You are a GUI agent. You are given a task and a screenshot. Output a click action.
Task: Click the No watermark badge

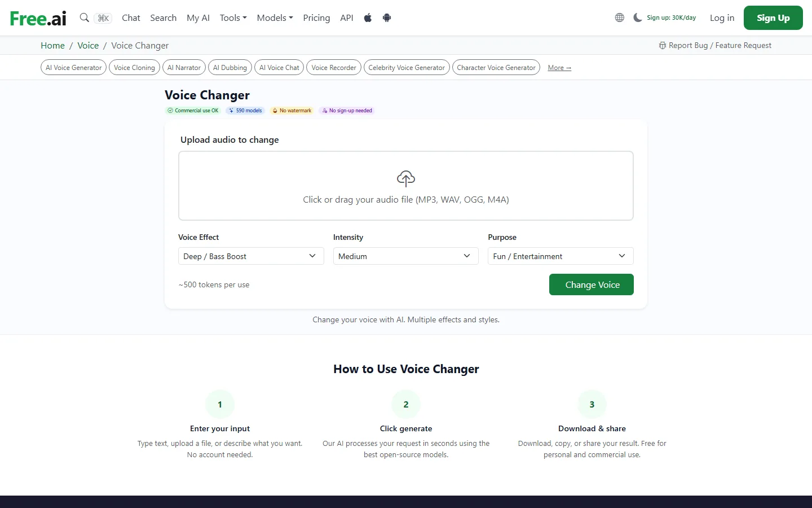coord(292,111)
